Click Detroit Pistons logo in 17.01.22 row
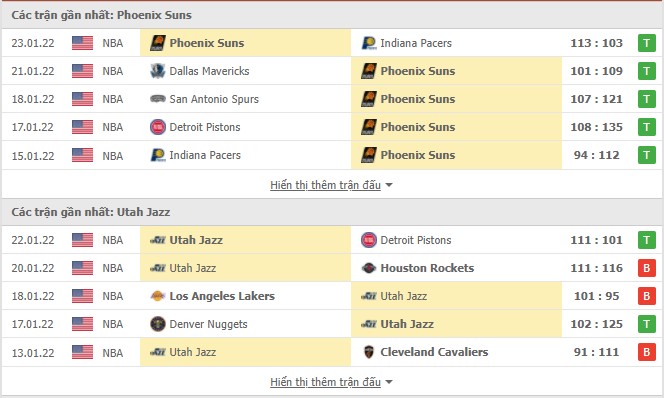 click(x=158, y=127)
